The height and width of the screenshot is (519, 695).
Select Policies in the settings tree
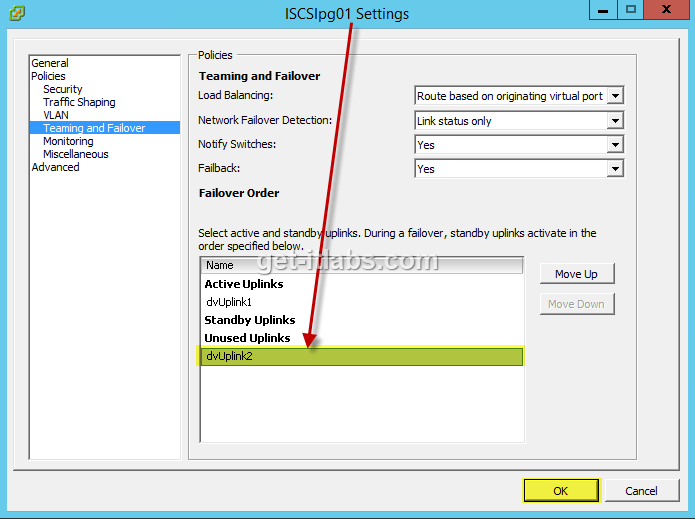click(48, 76)
